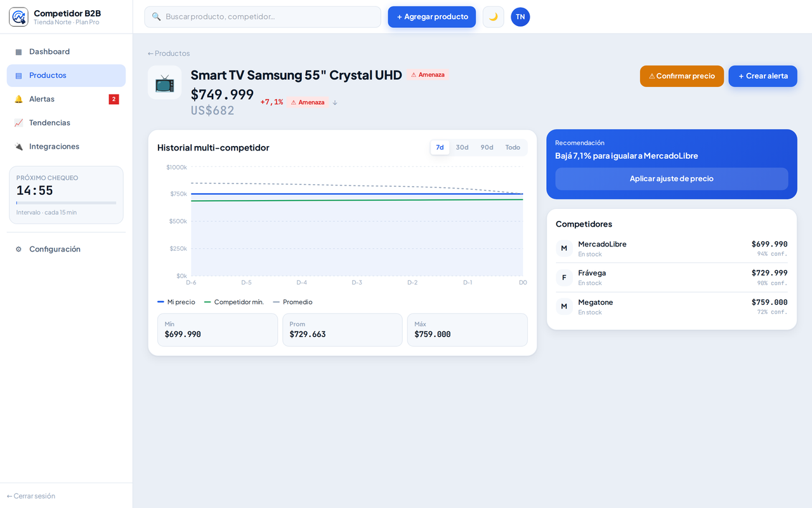Open Productos in the sidebar
The width and height of the screenshot is (812, 508).
click(66, 76)
